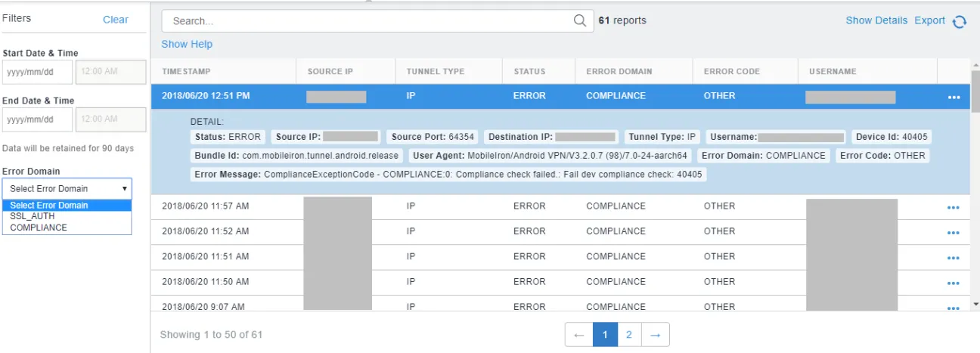Screen dimensions: 980x353
Task: Set the Start time field
Action: point(111,72)
